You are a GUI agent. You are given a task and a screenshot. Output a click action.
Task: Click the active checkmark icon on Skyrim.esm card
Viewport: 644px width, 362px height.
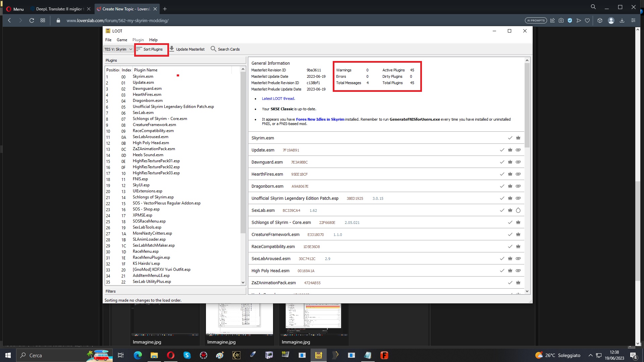pos(510,138)
